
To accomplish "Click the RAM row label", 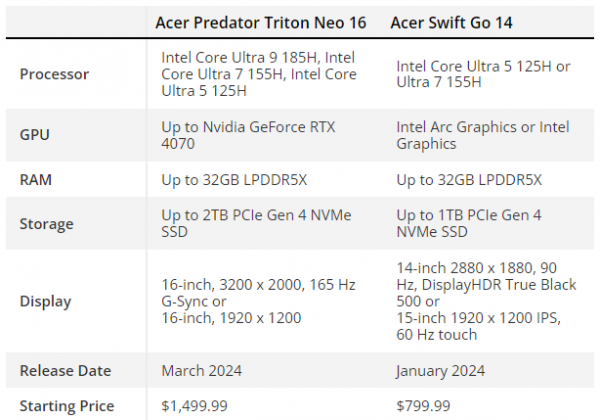I will point(37,180).
